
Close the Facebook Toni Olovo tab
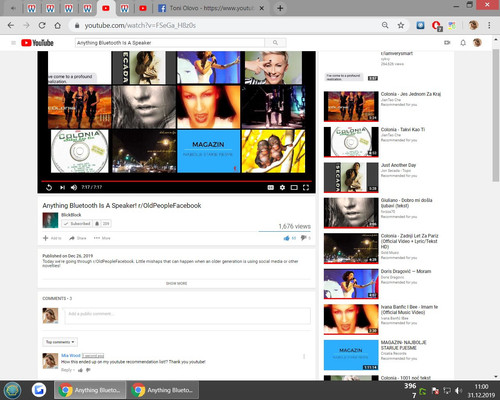262,8
